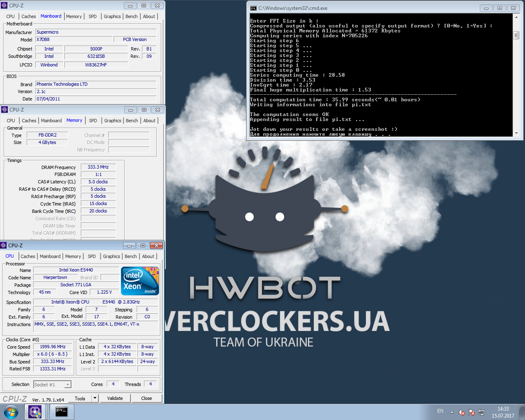The height and width of the screenshot is (420, 525).
Task: Click the Action Center flag tray icon
Action: [x=472, y=412]
